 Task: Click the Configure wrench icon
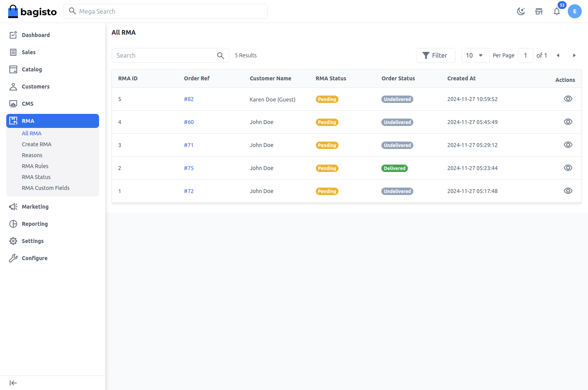click(x=13, y=258)
